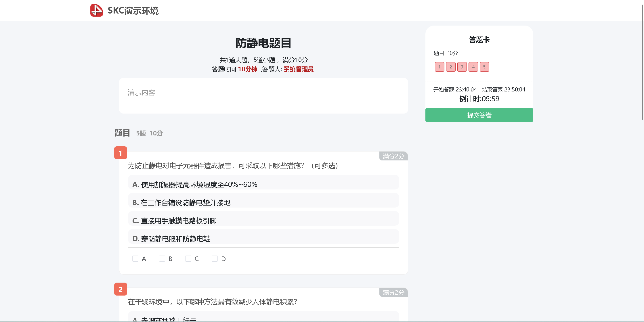644x322 pixels.
Task: Click the red question 2 number badge
Action: [x=121, y=289]
